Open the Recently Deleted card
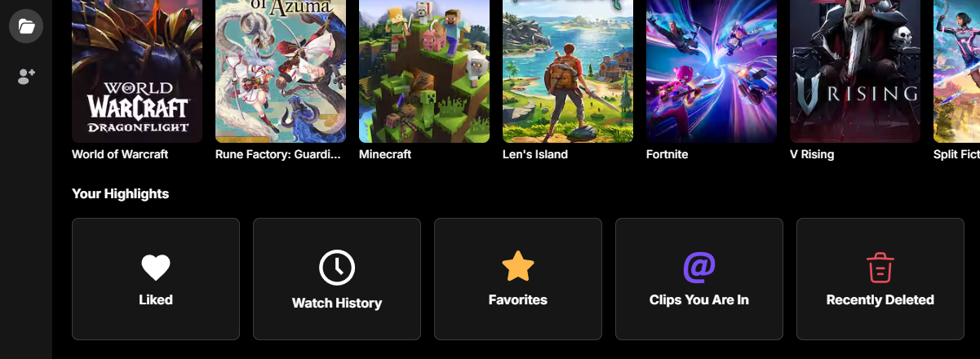The width and height of the screenshot is (980, 359). point(880,279)
